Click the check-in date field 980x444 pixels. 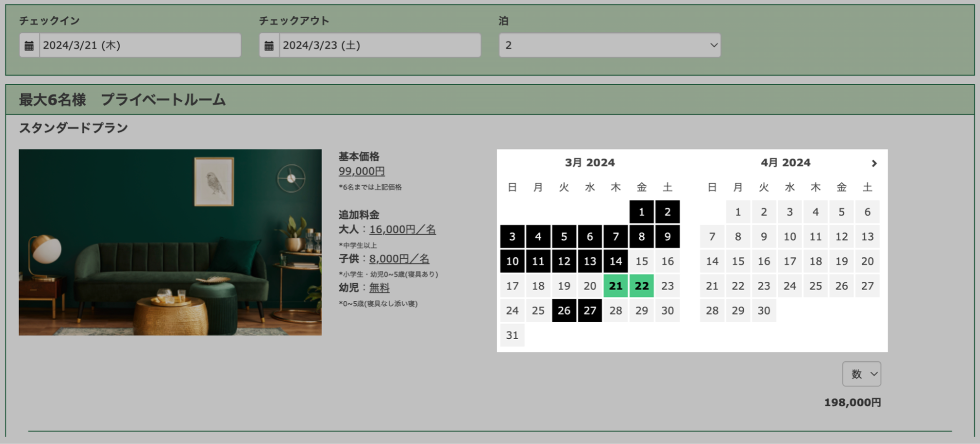coord(140,46)
